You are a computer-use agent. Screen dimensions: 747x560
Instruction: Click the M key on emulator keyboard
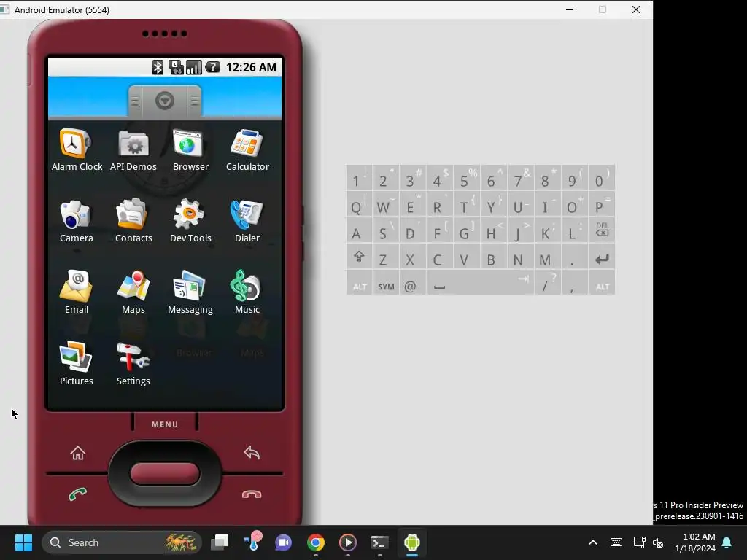pyautogui.click(x=548, y=257)
